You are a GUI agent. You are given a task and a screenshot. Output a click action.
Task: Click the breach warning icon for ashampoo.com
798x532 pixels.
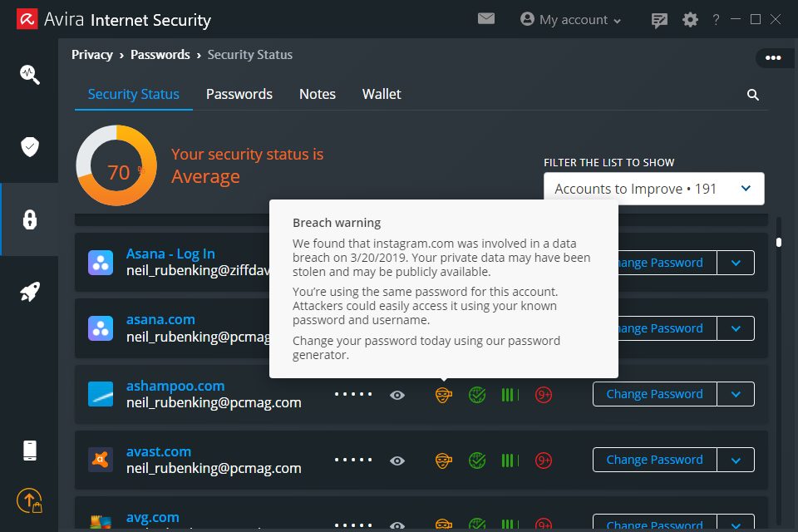tap(443, 395)
